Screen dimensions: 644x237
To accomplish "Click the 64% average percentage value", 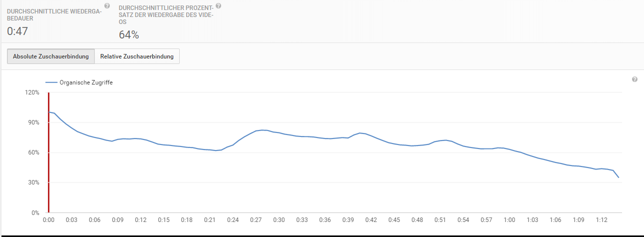I will tap(129, 34).
